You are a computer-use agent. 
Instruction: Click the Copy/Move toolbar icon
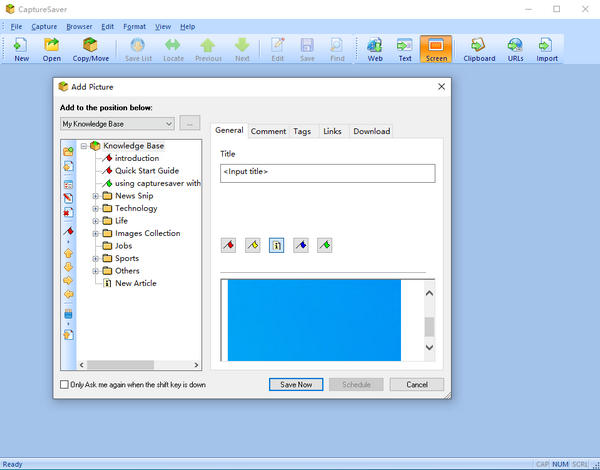click(90, 49)
